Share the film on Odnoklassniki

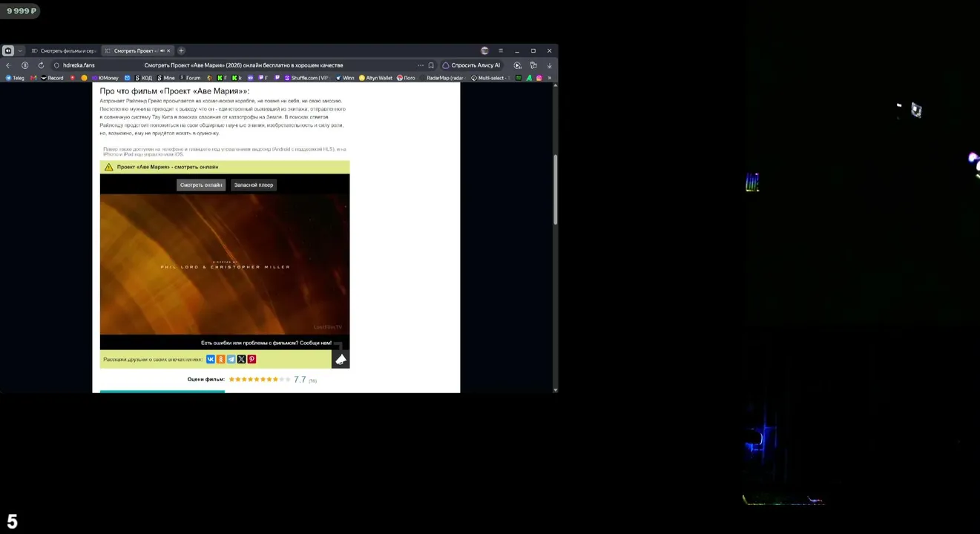(221, 359)
